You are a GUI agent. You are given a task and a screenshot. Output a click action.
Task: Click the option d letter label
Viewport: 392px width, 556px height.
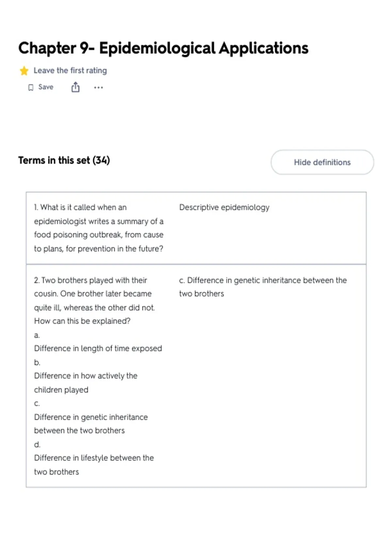click(x=37, y=444)
